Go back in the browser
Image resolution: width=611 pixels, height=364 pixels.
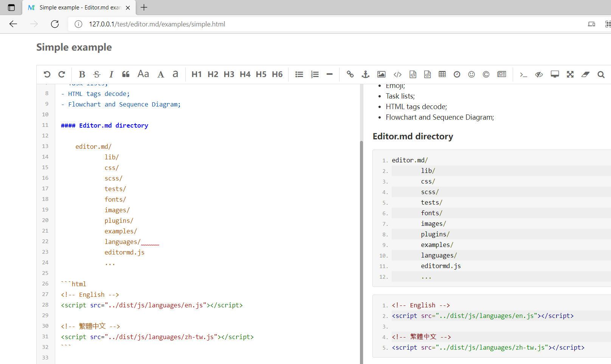pos(13,24)
